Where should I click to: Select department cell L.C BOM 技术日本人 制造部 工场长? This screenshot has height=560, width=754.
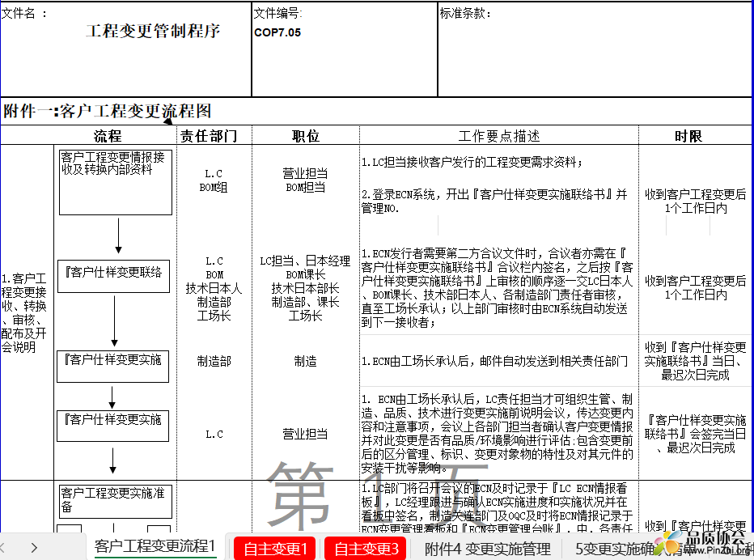click(x=214, y=288)
